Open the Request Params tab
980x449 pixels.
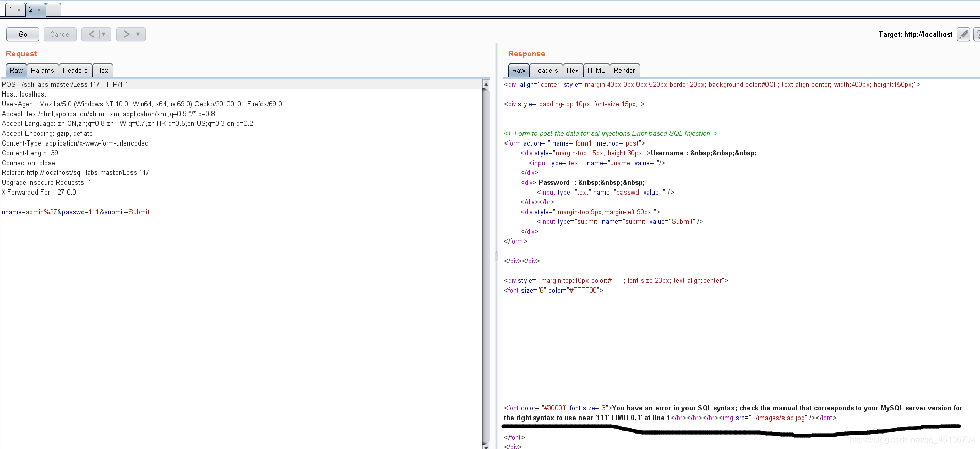click(x=42, y=70)
